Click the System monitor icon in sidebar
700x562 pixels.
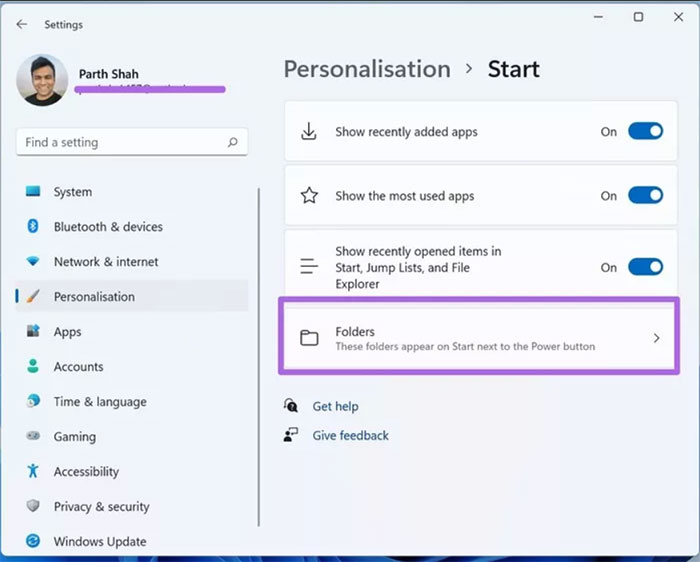[33, 192]
